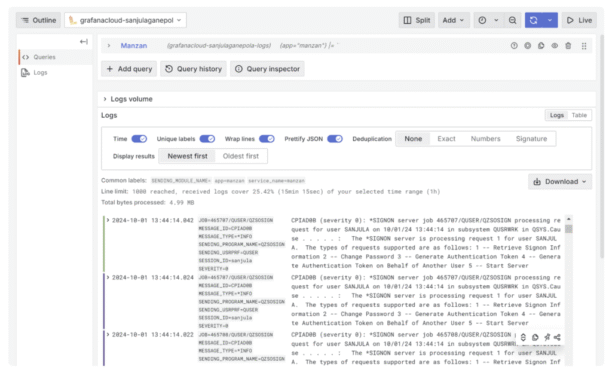612x369 pixels.
Task: Click the SENDING_MODULE_NAME= common label
Action: coord(181,181)
